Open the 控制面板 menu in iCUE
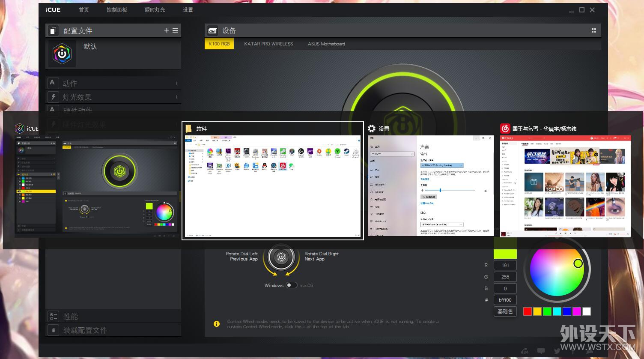This screenshot has width=644, height=359. coord(117,10)
